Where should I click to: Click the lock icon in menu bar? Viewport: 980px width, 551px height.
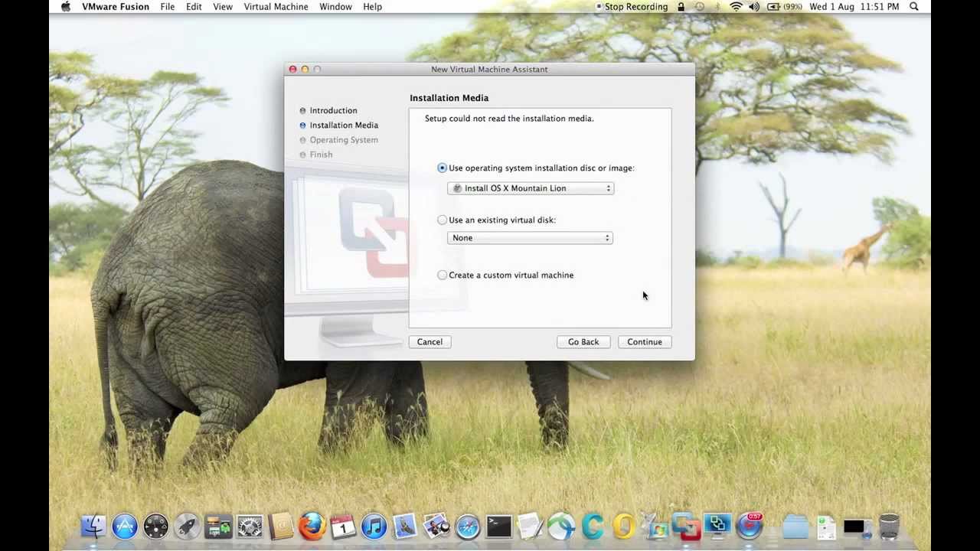681,6
